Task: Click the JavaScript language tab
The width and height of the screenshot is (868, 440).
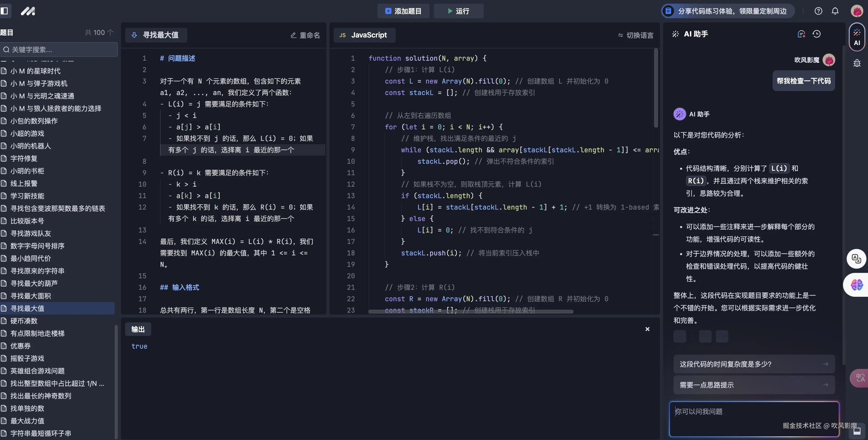Action: point(364,35)
